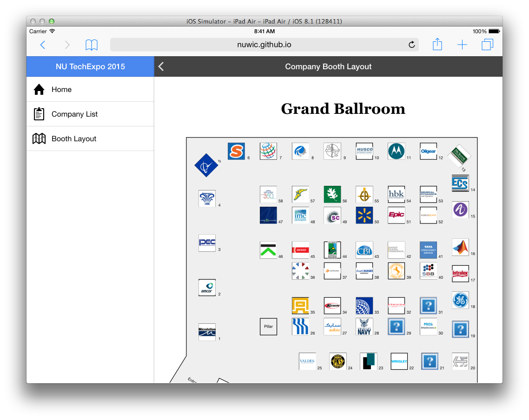
Task: Select the United globe logo, booth 33
Action: tap(364, 305)
